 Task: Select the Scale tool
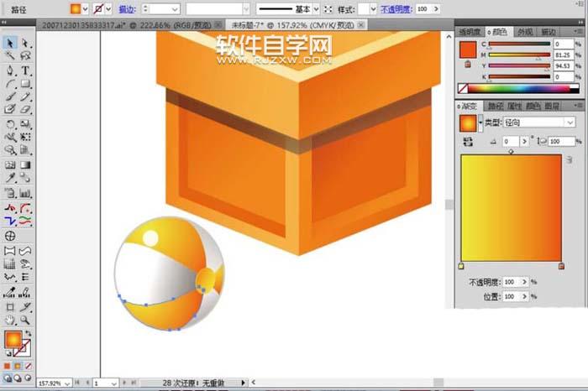point(25,124)
